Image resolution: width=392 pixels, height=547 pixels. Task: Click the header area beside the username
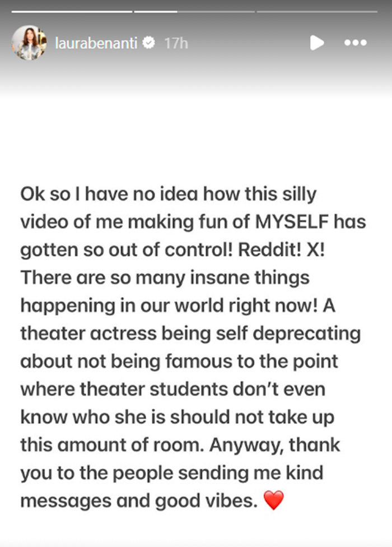tap(241, 42)
